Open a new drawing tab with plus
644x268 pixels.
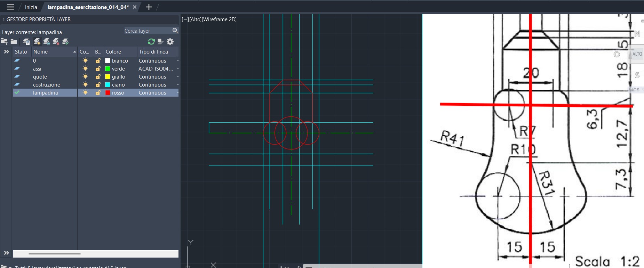(x=149, y=7)
